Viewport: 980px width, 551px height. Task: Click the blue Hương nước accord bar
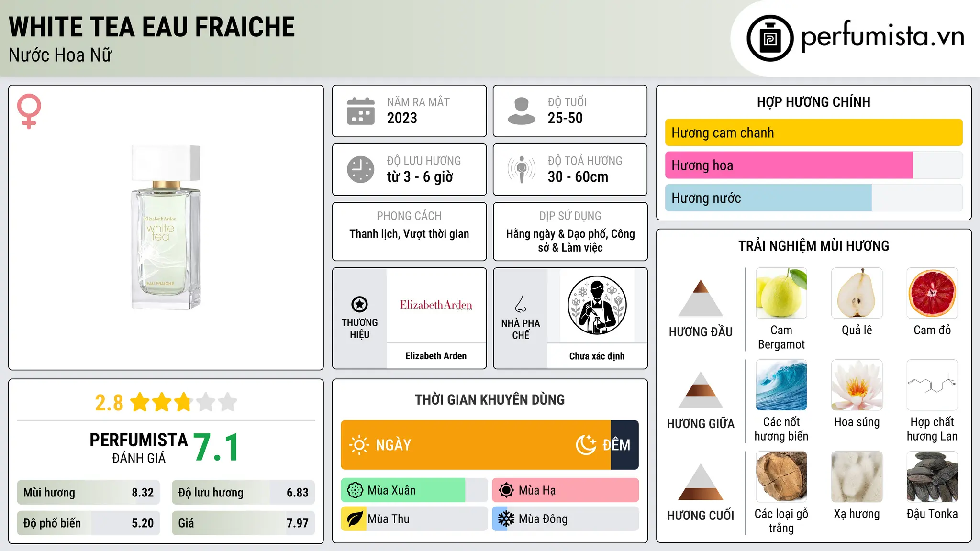click(768, 198)
